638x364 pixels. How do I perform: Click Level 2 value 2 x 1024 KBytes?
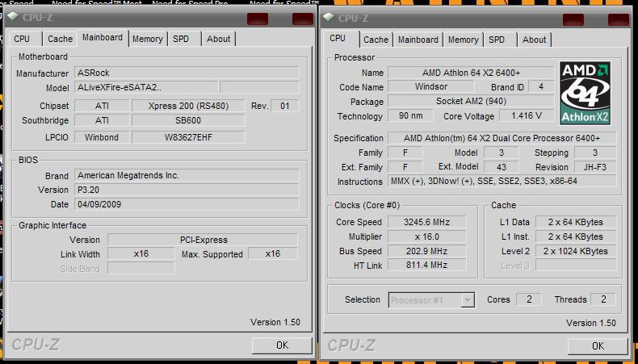point(576,251)
